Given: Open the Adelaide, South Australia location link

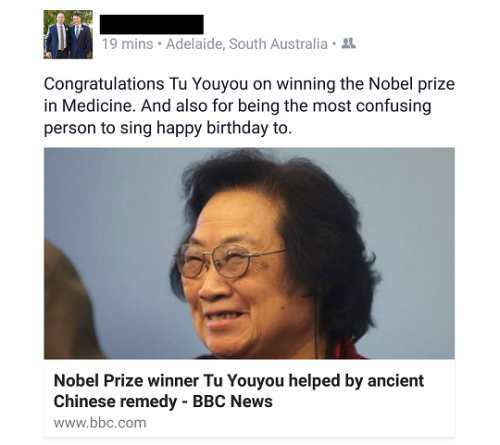Looking at the screenshot, I should 247,44.
